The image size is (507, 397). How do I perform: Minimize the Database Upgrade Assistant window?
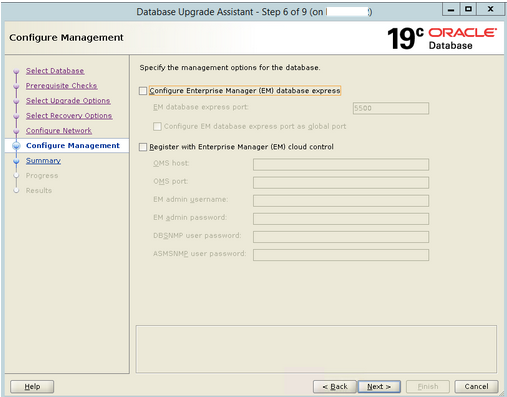click(451, 9)
